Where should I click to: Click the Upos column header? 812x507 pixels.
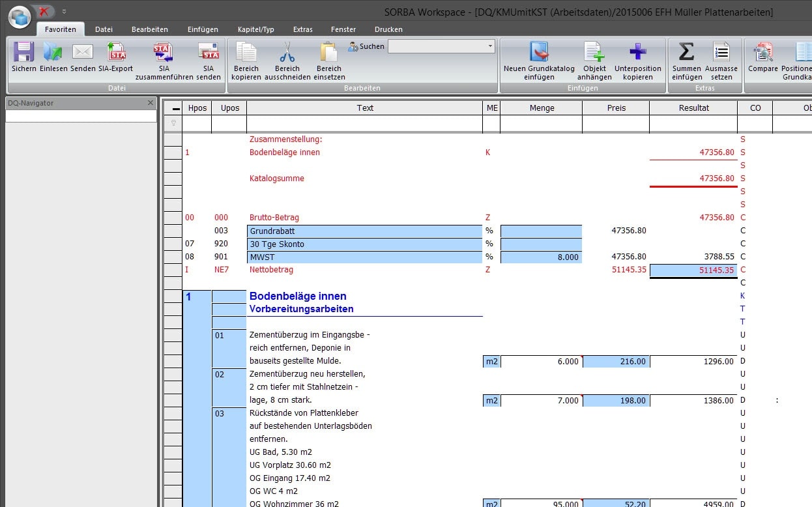pyautogui.click(x=229, y=108)
